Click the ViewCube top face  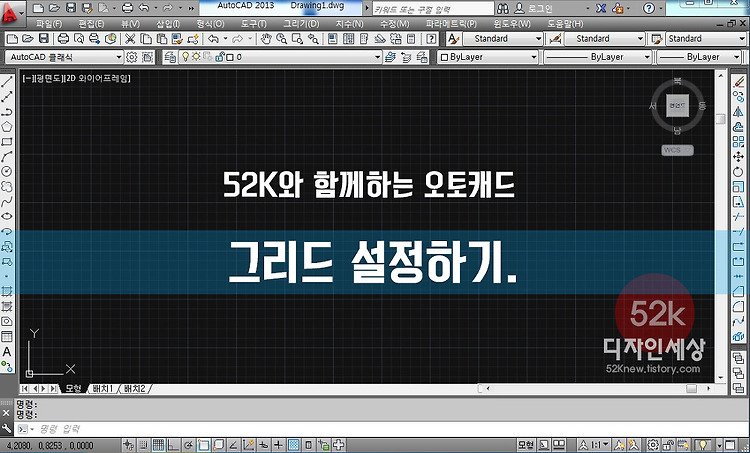tap(677, 106)
